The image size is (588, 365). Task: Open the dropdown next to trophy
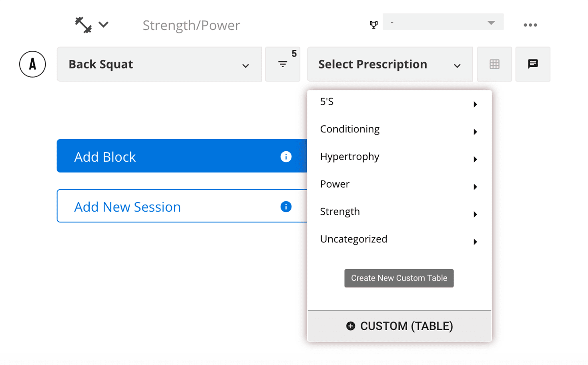coord(443,22)
